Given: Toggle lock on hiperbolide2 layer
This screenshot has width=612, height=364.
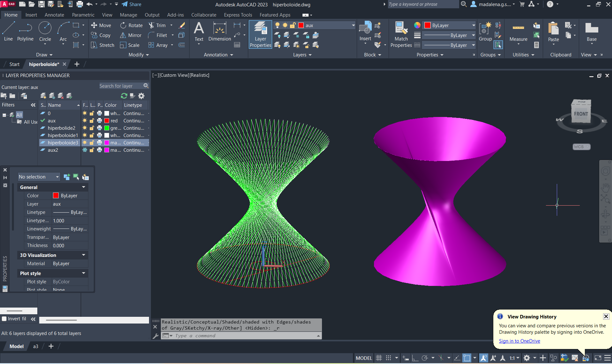Looking at the screenshot, I should pyautogui.click(x=92, y=128).
